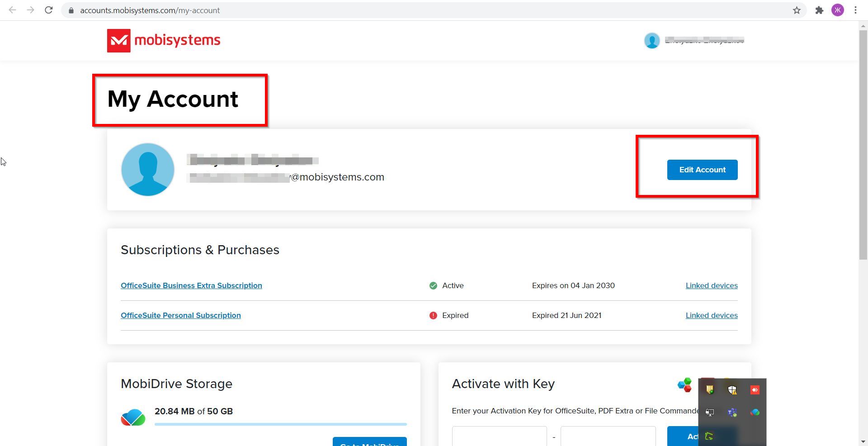Click the OfficeSuite cubes icon beside Activate with Key
This screenshot has width=868, height=446.
[x=685, y=385]
